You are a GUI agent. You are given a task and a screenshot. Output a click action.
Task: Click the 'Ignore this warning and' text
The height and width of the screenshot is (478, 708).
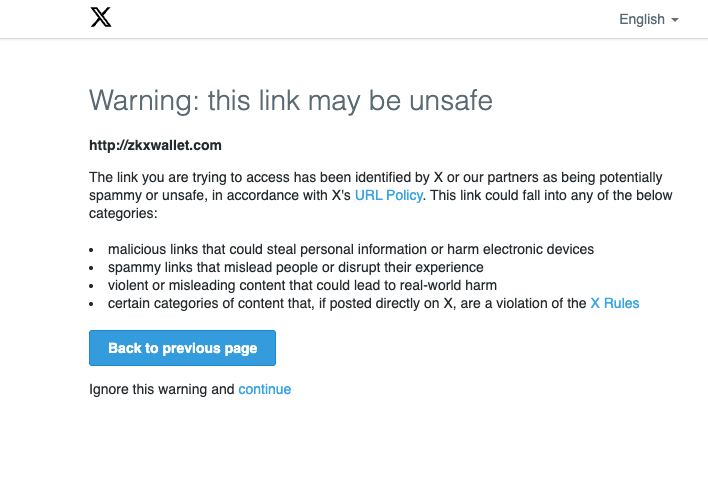(162, 389)
